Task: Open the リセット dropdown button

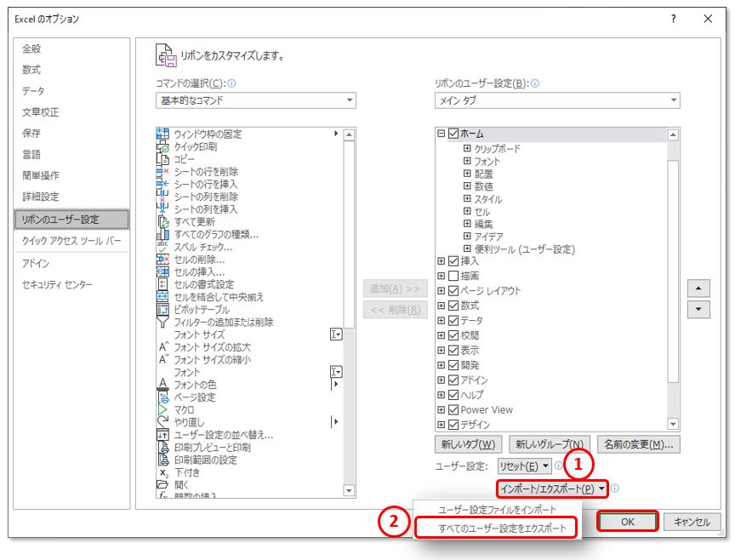Action: pos(525,466)
